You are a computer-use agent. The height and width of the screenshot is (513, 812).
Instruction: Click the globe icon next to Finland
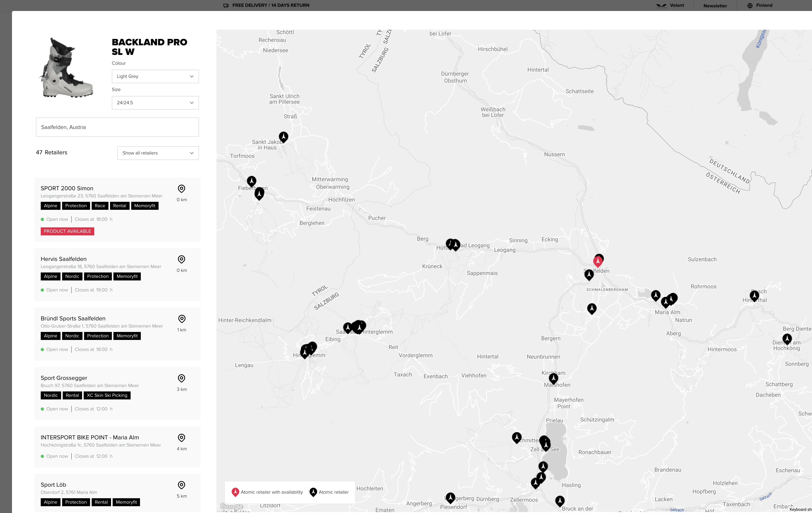750,5
